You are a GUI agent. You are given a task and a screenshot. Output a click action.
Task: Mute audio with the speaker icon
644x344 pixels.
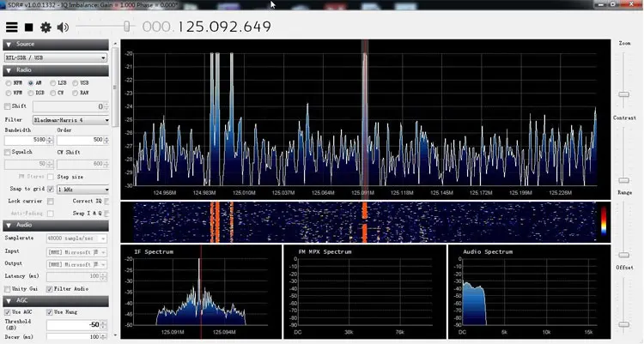(63, 27)
